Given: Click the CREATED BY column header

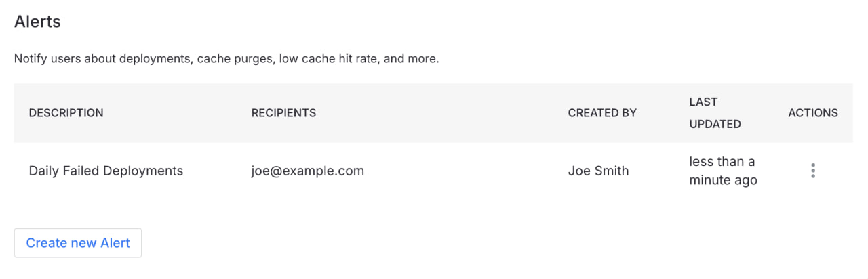Looking at the screenshot, I should [602, 113].
